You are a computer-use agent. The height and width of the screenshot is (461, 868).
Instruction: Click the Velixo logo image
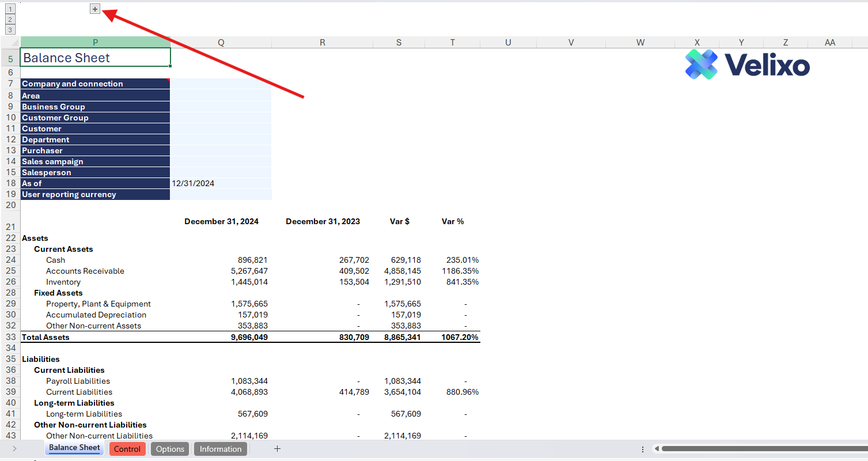[747, 65]
